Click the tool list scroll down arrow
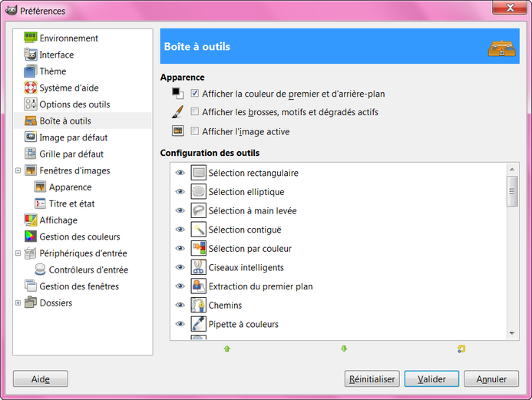Viewport: 532px width, 400px height. [x=512, y=333]
